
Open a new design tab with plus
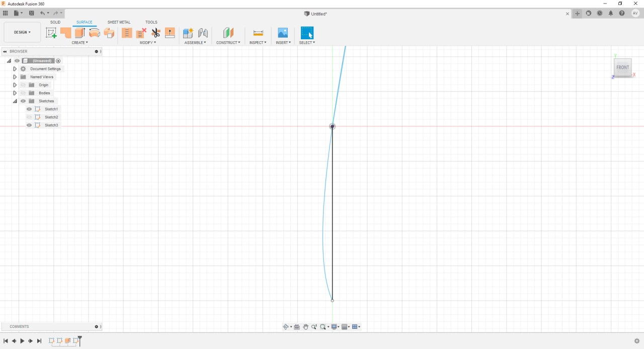coord(578,14)
